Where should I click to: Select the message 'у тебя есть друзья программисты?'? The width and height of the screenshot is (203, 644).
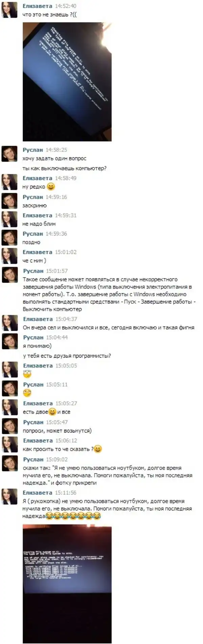pos(67,356)
